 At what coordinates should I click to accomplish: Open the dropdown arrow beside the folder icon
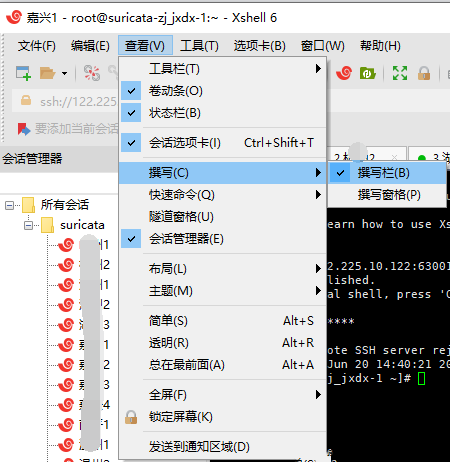click(64, 73)
